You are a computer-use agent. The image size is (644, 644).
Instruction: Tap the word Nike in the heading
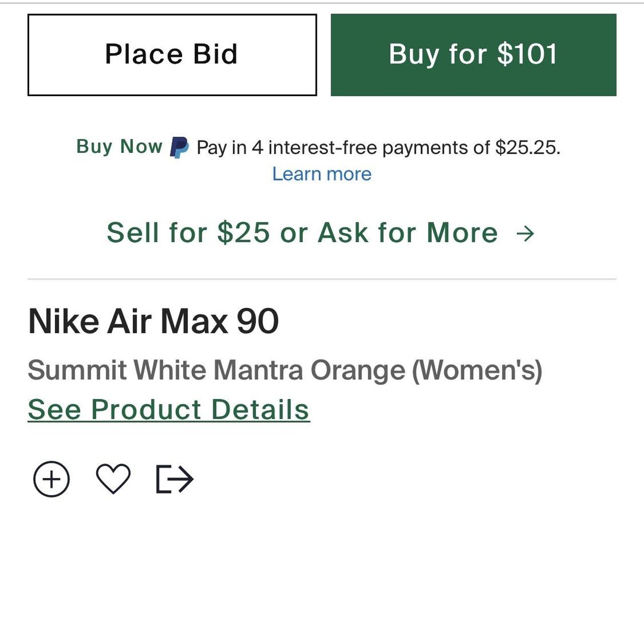(x=63, y=321)
